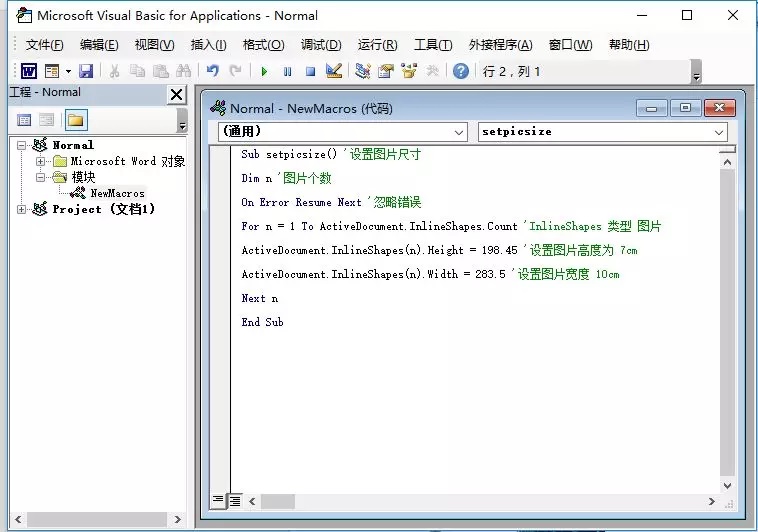
Task: Run the macro with the green play icon
Action: 264,72
